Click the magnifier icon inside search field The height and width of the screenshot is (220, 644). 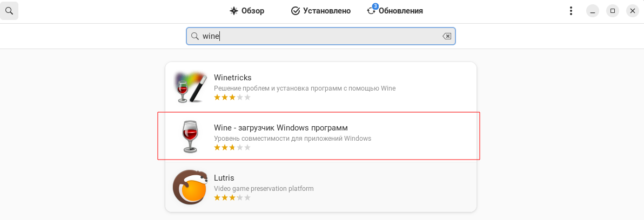pyautogui.click(x=195, y=36)
